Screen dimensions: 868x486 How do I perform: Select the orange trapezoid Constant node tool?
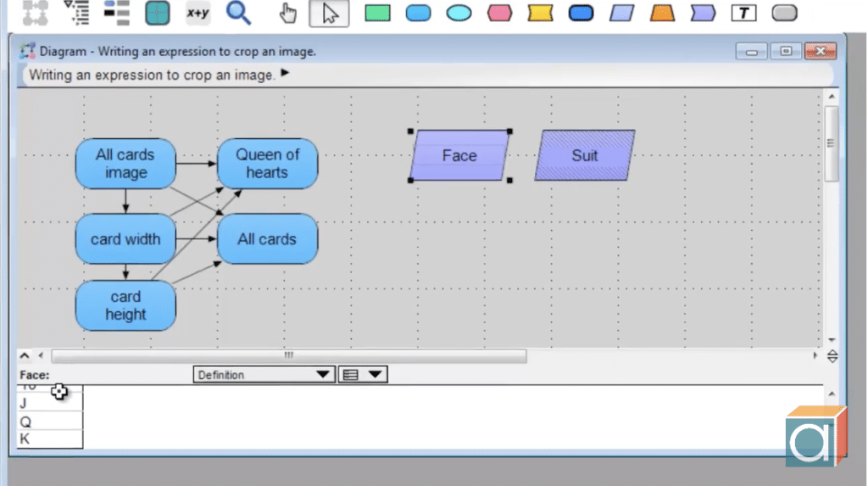(662, 13)
